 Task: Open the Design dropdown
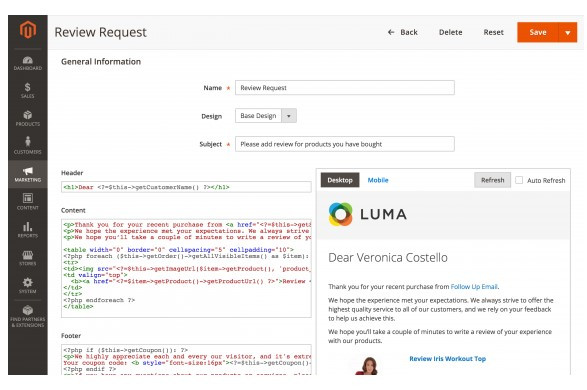click(x=266, y=116)
